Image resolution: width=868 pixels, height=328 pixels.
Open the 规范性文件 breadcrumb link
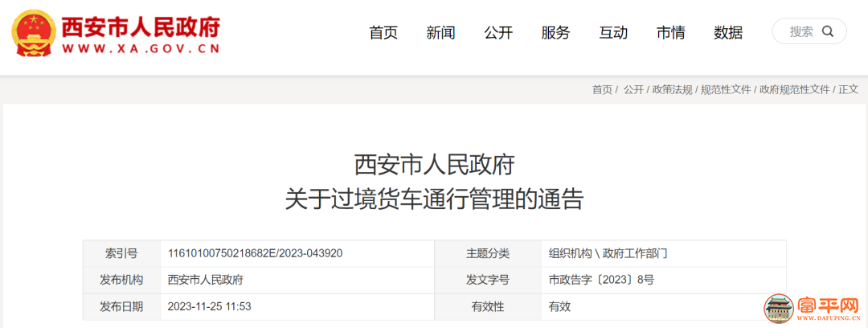(726, 90)
